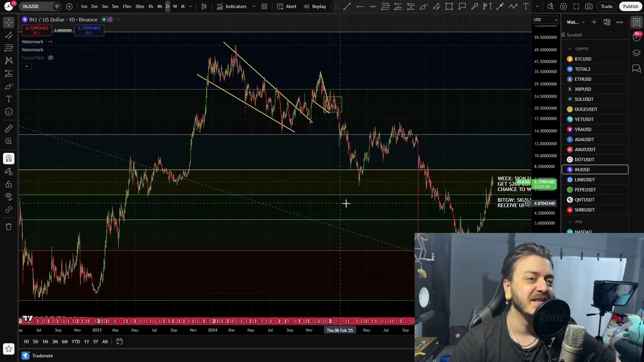The width and height of the screenshot is (644, 362).
Task: Add symbol to watchlist with plus icon
Action: tap(594, 22)
